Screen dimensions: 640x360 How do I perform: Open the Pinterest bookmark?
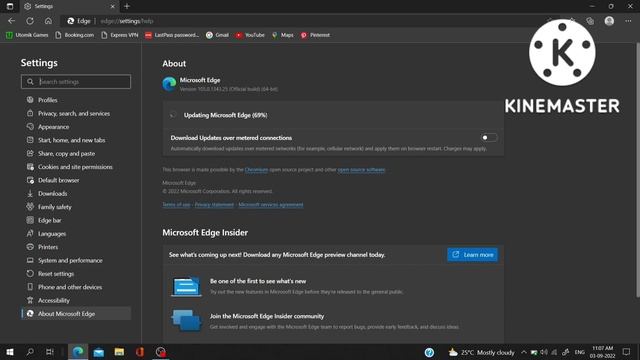[315, 35]
